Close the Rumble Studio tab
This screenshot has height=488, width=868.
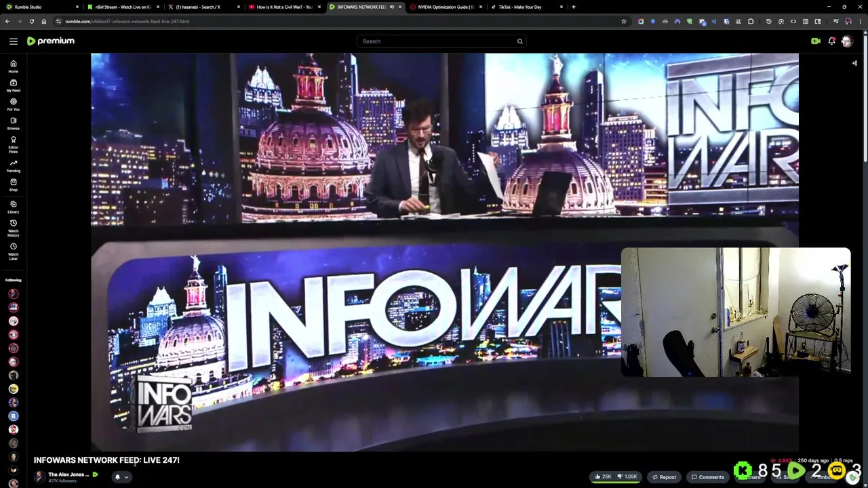pyautogui.click(x=77, y=7)
